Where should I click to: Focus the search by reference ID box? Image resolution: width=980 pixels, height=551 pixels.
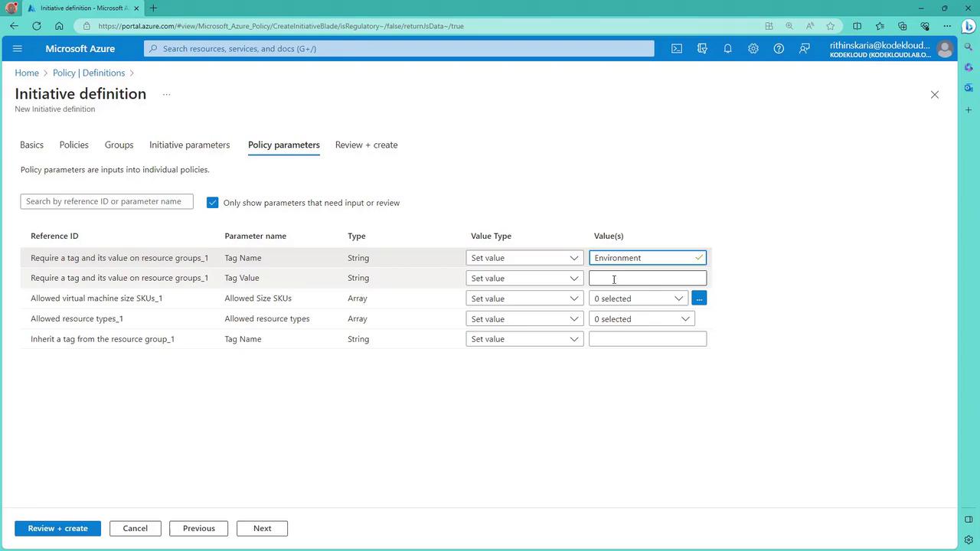106,201
